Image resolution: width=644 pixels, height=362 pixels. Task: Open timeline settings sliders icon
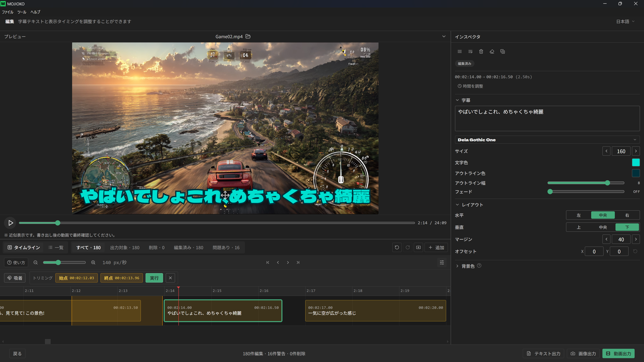(442, 262)
